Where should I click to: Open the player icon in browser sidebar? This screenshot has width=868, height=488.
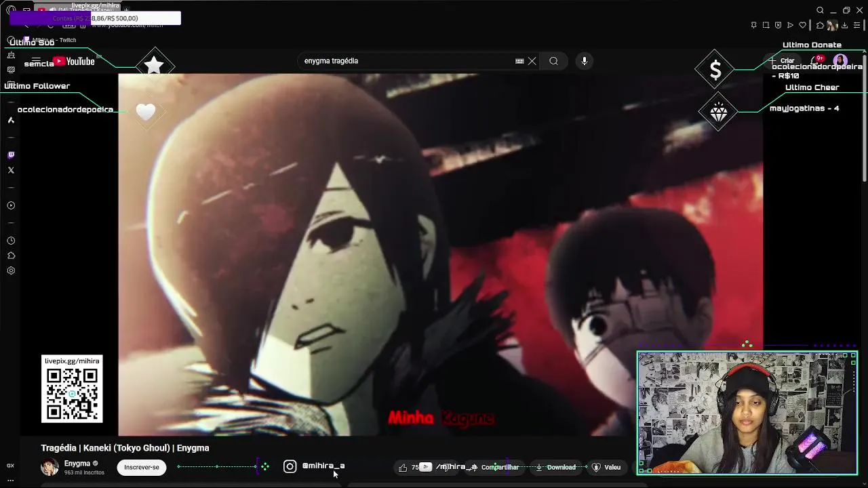(11, 205)
